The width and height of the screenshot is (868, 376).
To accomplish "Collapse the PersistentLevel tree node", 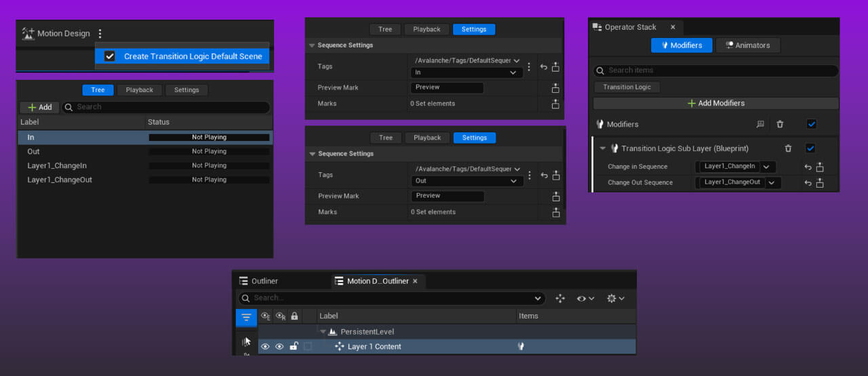I will tap(323, 332).
